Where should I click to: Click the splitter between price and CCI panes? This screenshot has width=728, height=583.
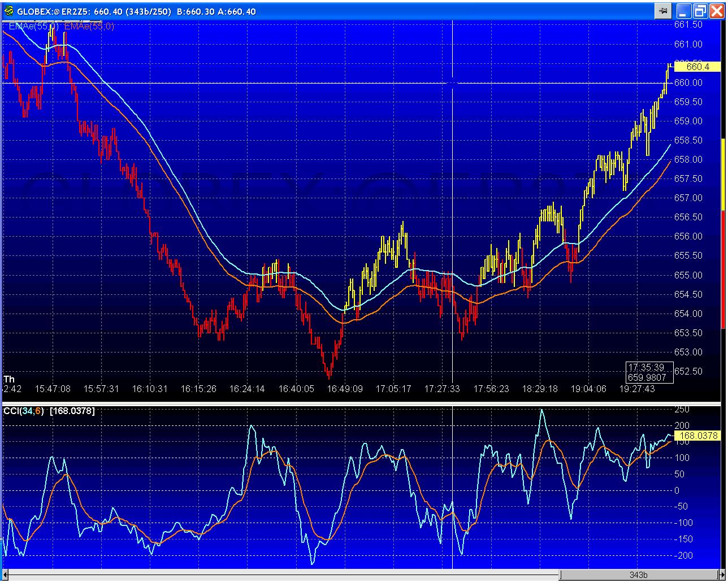point(362,403)
